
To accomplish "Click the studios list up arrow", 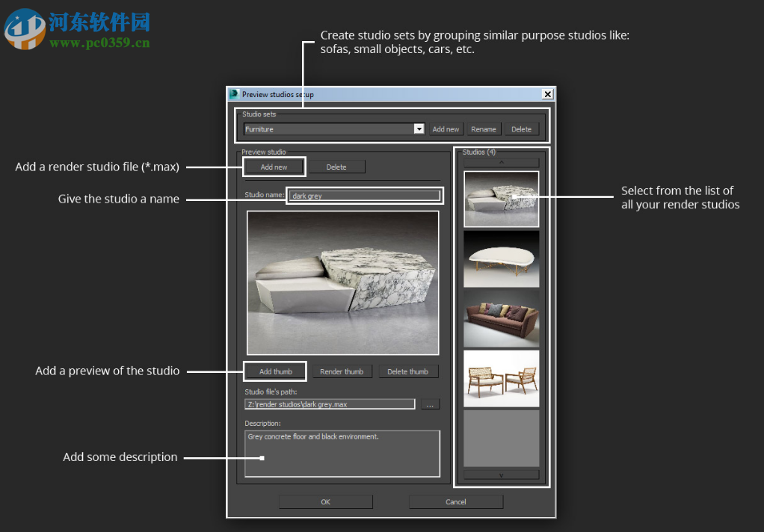I will [x=502, y=162].
